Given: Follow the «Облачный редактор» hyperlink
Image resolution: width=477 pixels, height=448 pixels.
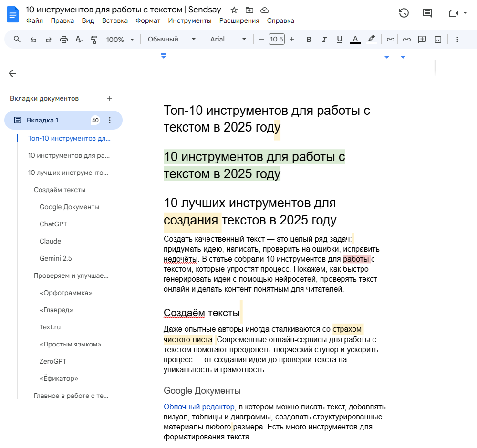Looking at the screenshot, I should [199, 407].
